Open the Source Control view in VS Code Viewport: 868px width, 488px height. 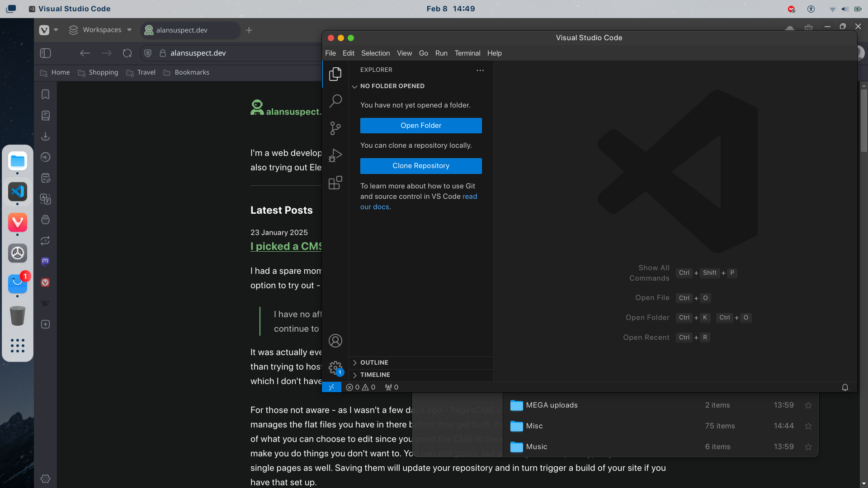pyautogui.click(x=335, y=128)
